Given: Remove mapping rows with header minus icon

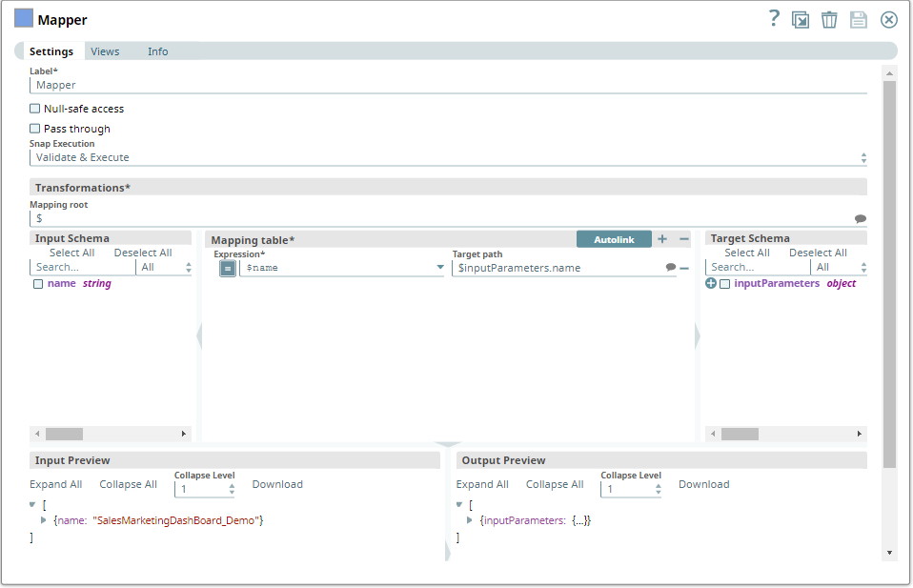Looking at the screenshot, I should tap(684, 238).
